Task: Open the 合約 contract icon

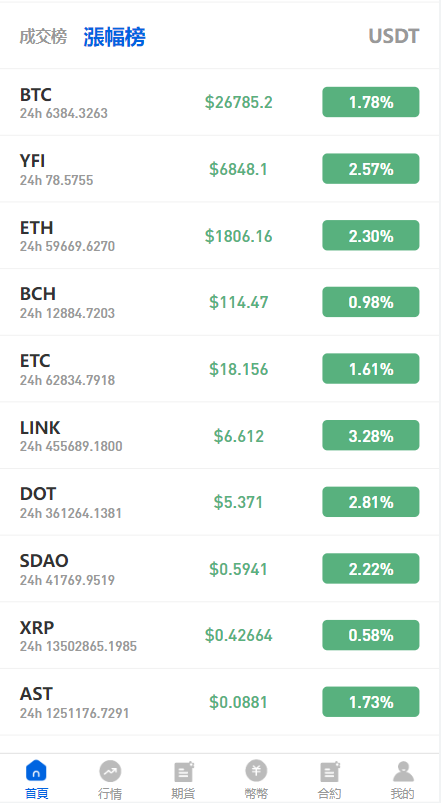Action: [x=330, y=770]
